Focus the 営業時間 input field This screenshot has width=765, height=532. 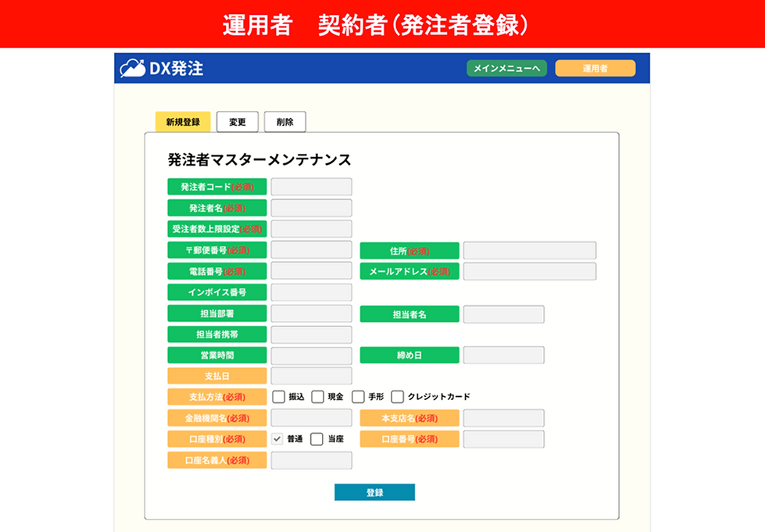311,355
